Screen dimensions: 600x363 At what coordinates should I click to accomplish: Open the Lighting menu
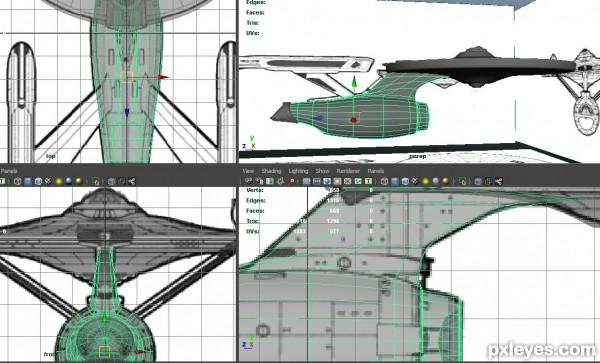click(x=298, y=171)
